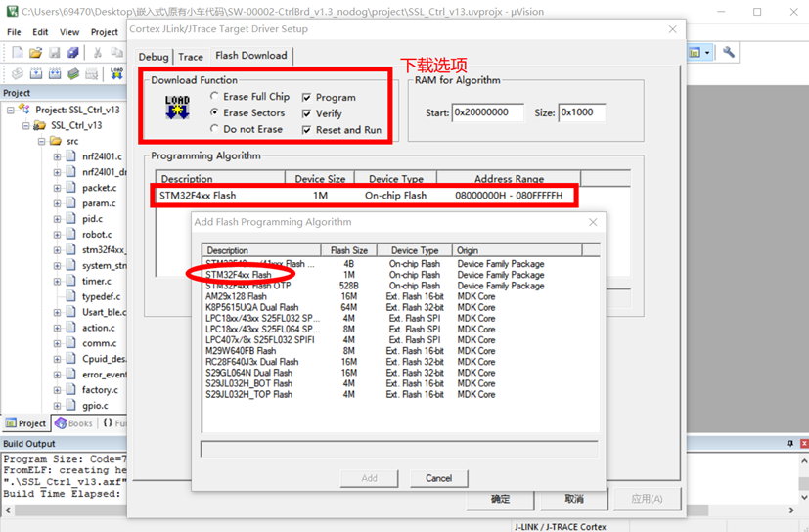Select the AM29x128 Flash algorithm row
This screenshot has width=809, height=532.
coord(400,296)
